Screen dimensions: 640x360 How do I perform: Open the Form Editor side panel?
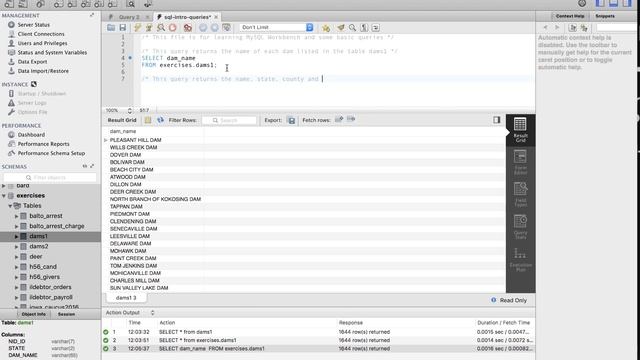(x=520, y=162)
